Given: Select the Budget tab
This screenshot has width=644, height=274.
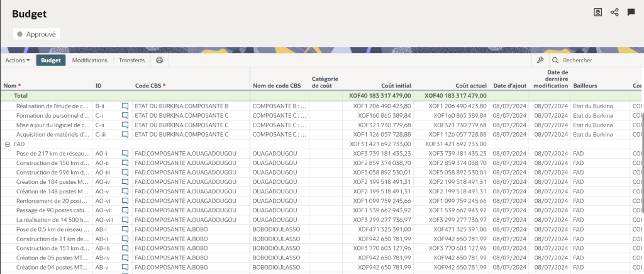Looking at the screenshot, I should coord(51,60).
